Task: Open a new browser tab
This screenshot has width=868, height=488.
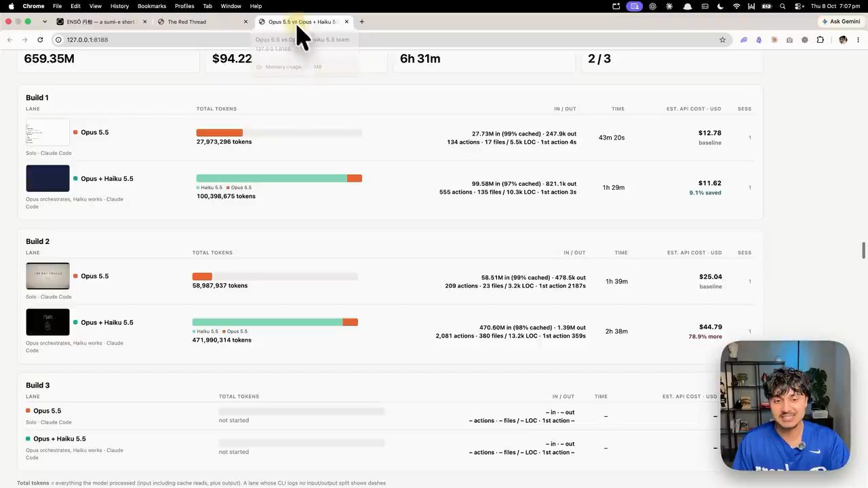Action: click(x=361, y=22)
